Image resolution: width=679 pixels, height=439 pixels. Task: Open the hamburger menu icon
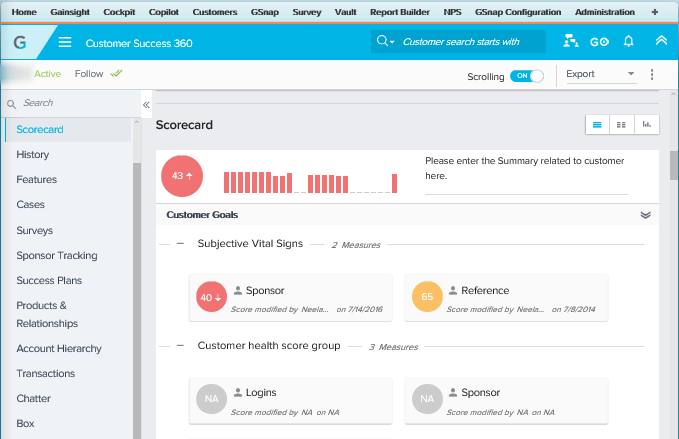click(x=65, y=42)
